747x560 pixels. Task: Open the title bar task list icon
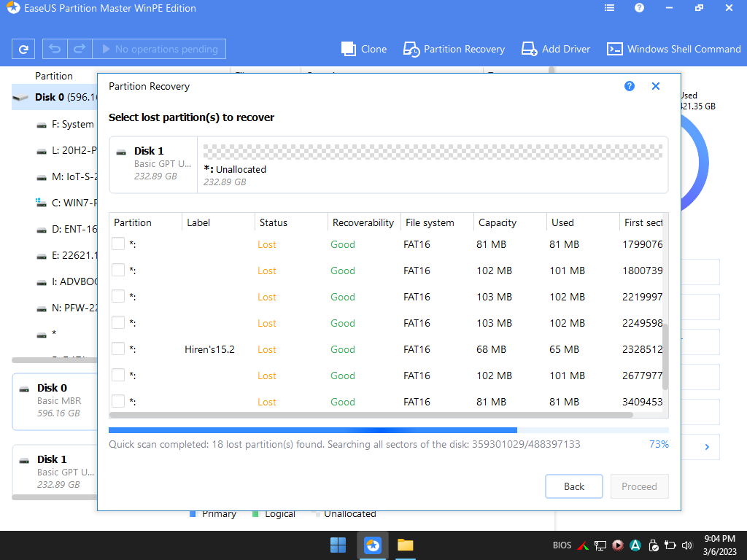pos(609,8)
